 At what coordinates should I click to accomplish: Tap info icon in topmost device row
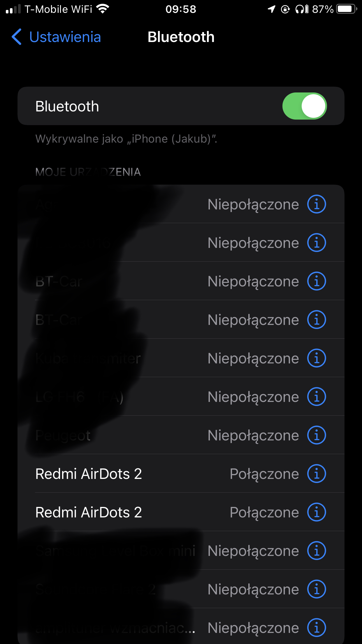317,204
